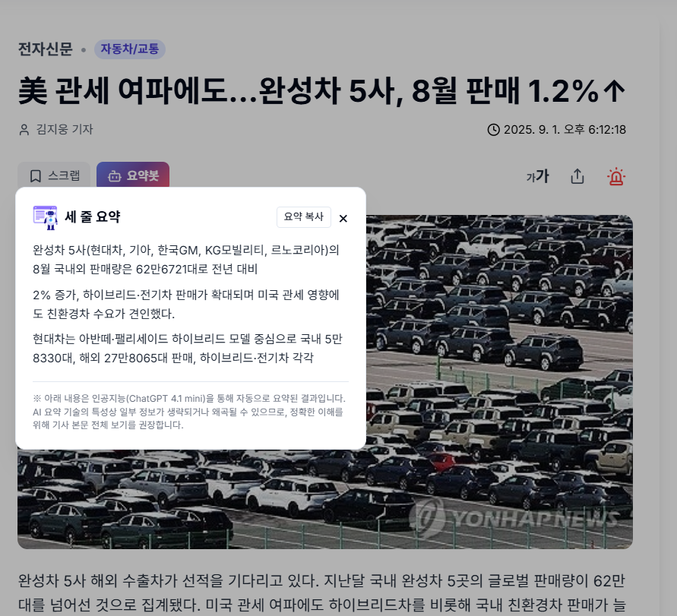Copy summary with 요약 복사 button
677x616 pixels.
pos(303,216)
